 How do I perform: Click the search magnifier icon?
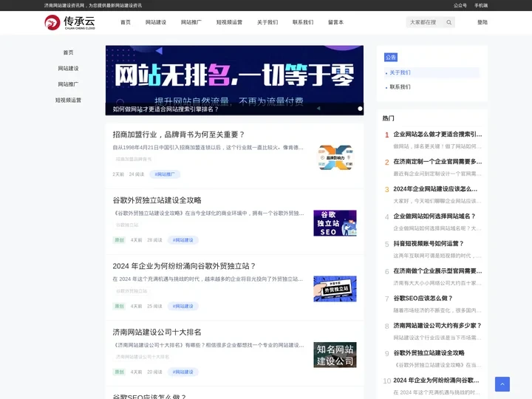(x=449, y=22)
